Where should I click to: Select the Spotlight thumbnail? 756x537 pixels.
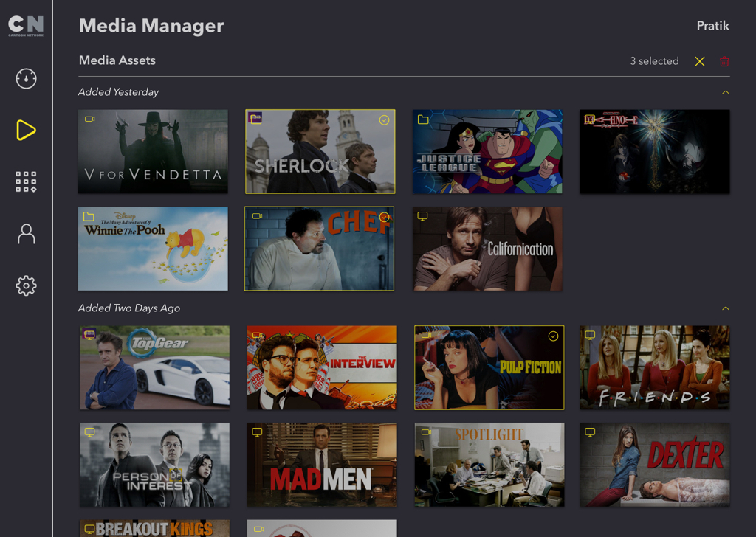click(x=489, y=465)
